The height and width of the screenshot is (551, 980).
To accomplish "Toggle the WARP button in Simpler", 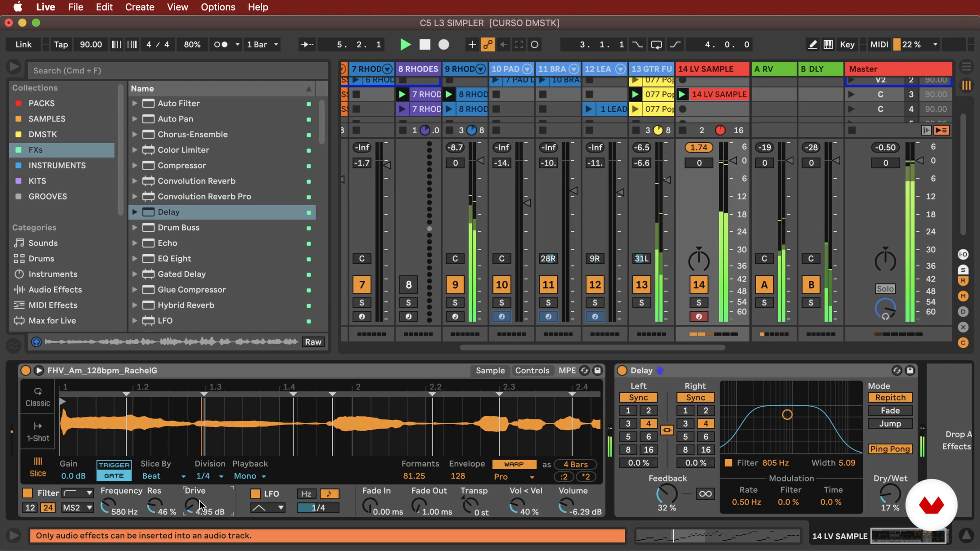I will tap(514, 464).
